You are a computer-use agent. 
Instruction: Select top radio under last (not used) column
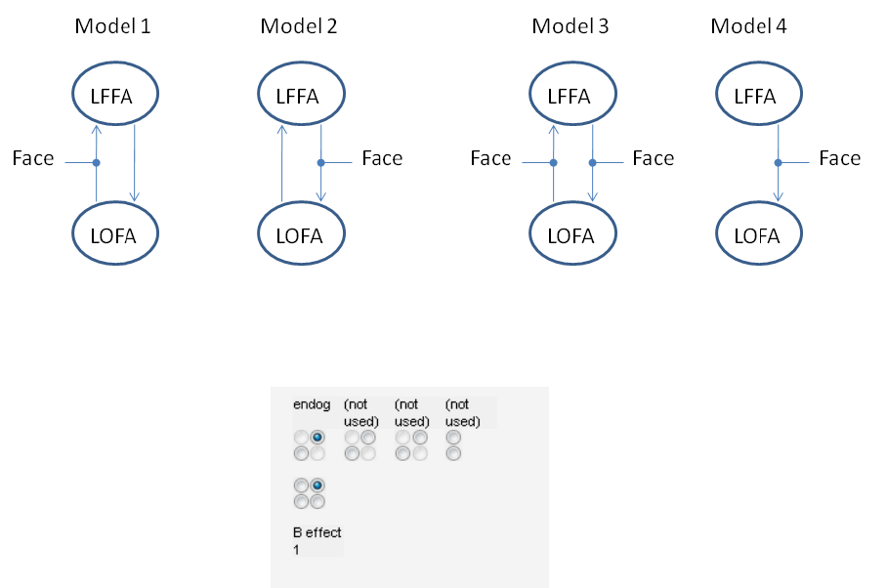point(453,438)
